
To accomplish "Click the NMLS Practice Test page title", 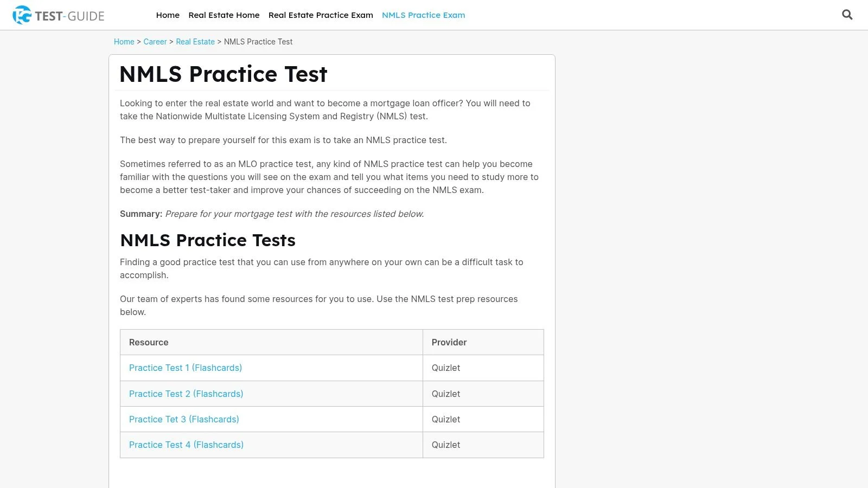I will click(x=223, y=74).
